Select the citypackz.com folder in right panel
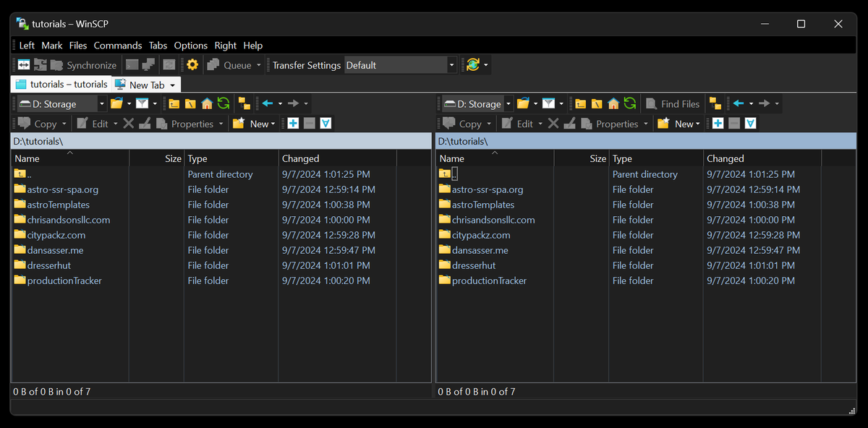Viewport: 868px width, 428px height. tap(481, 235)
